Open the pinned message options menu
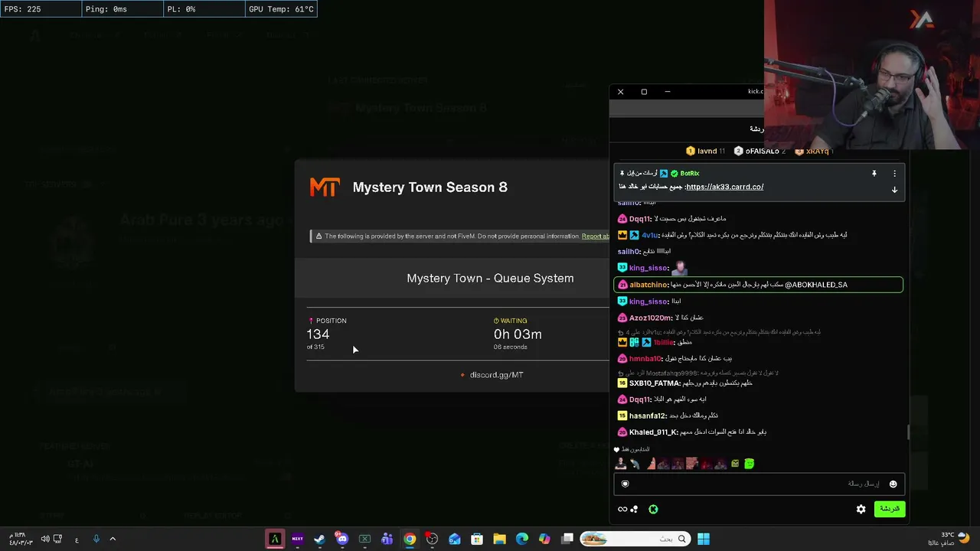Viewport: 980px width, 551px height. click(894, 174)
